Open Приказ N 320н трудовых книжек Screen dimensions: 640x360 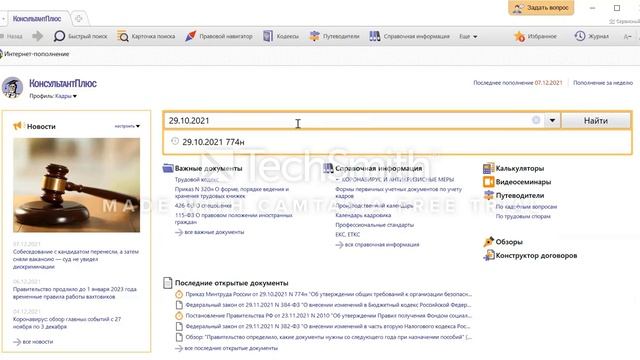[x=231, y=192]
